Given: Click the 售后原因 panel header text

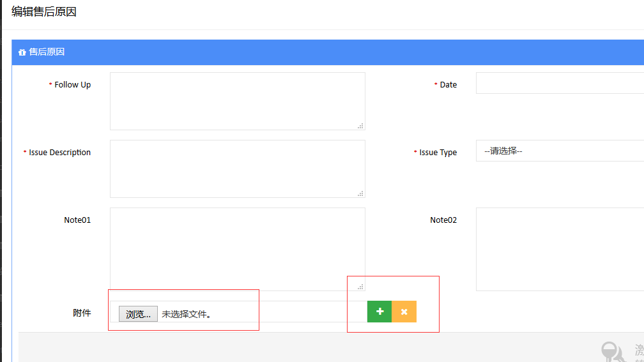Looking at the screenshot, I should point(47,52).
